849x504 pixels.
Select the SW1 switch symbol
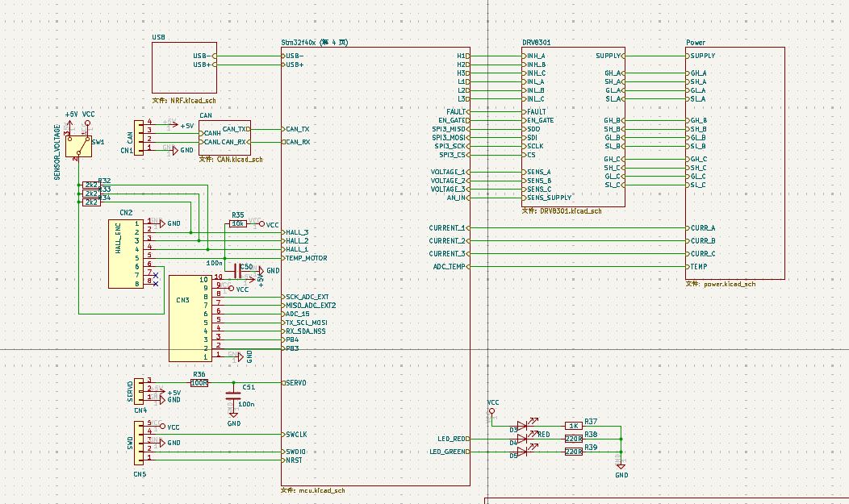coord(79,144)
